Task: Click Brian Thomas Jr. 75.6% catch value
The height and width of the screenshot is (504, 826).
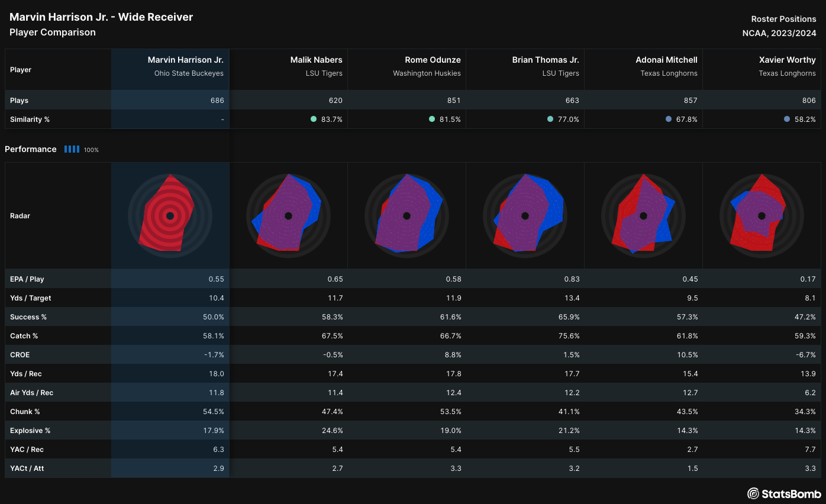Action: [x=569, y=336]
